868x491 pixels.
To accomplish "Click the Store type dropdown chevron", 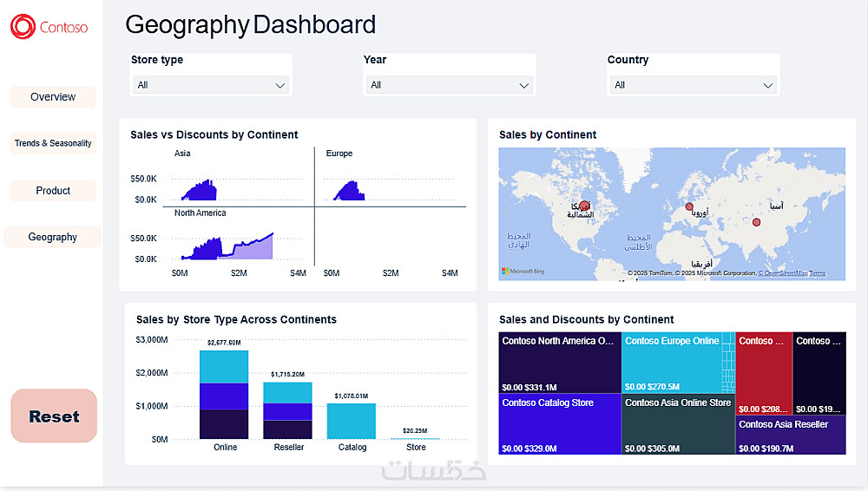I will 280,85.
